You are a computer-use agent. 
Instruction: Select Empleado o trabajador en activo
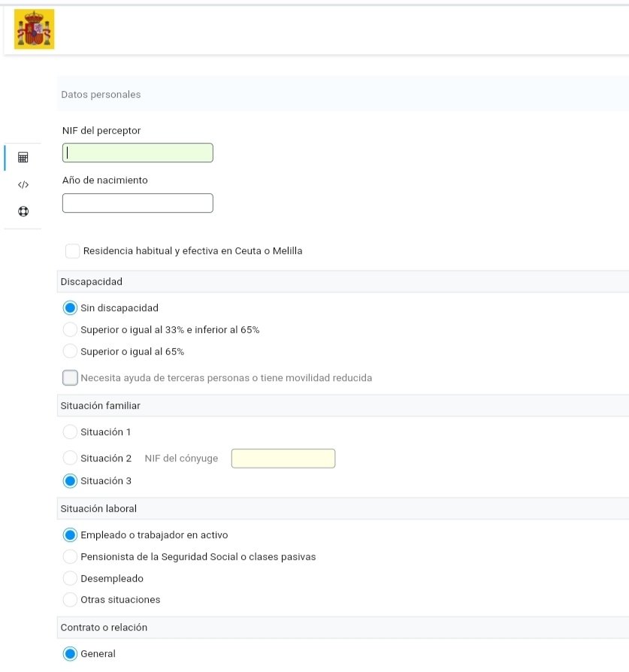pos(70,535)
